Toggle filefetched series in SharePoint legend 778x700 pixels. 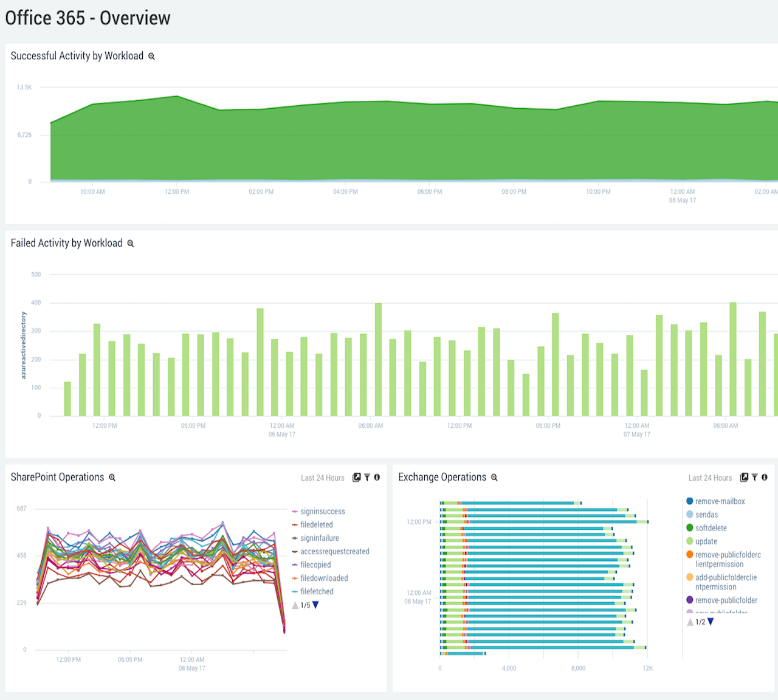[x=312, y=592]
